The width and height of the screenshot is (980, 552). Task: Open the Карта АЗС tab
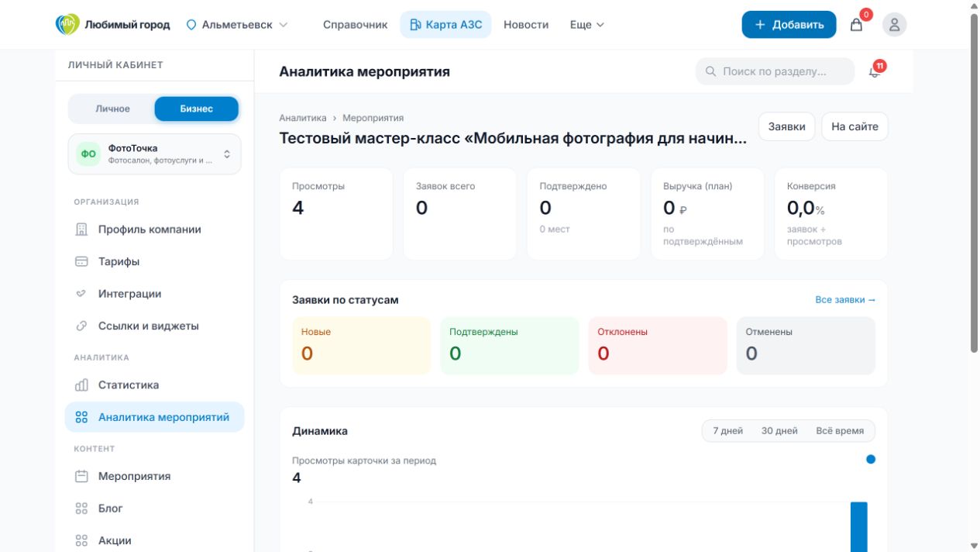(445, 25)
